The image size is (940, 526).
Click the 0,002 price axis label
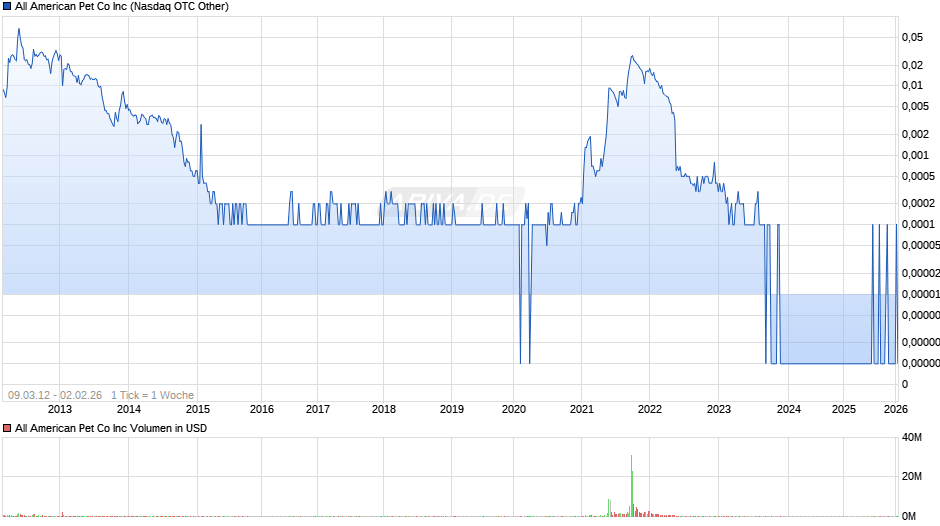(x=915, y=134)
